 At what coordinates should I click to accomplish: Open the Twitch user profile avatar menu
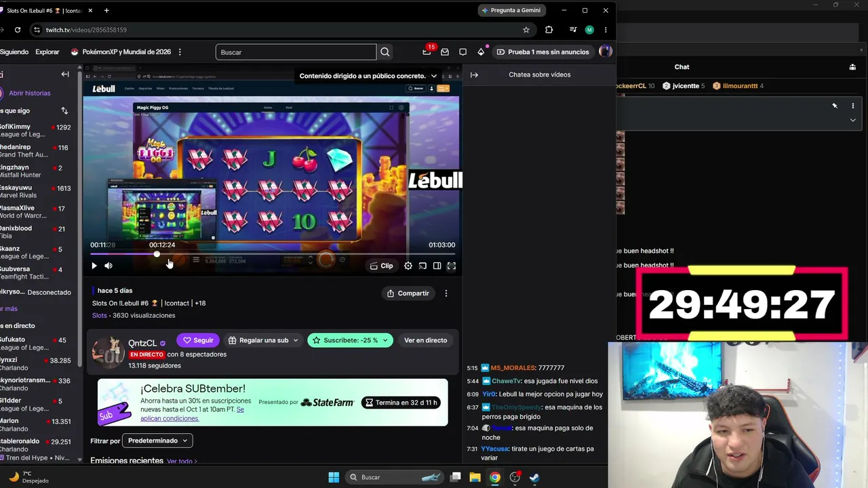tap(606, 52)
